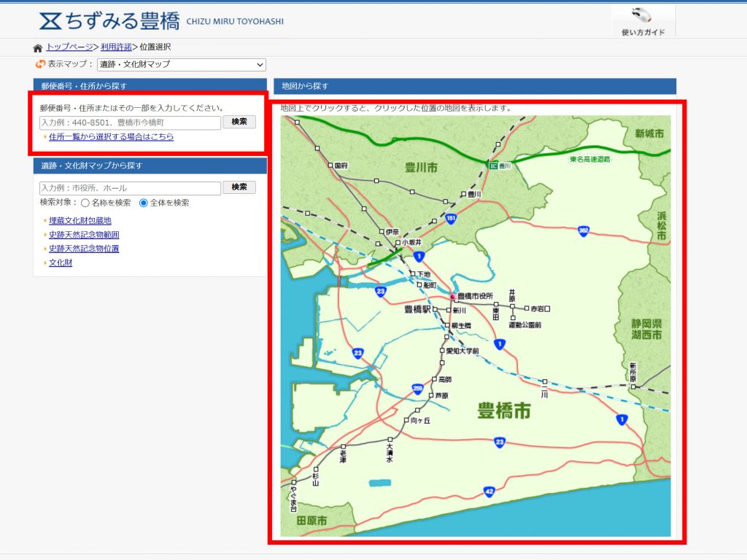Click the 田原市 label on map
Screen dimensions: 747x560
point(312,521)
